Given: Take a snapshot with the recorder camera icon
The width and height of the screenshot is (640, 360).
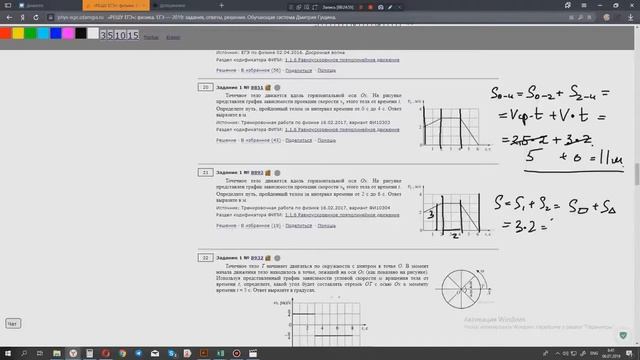Looking at the screenshot, I should click(x=380, y=7).
